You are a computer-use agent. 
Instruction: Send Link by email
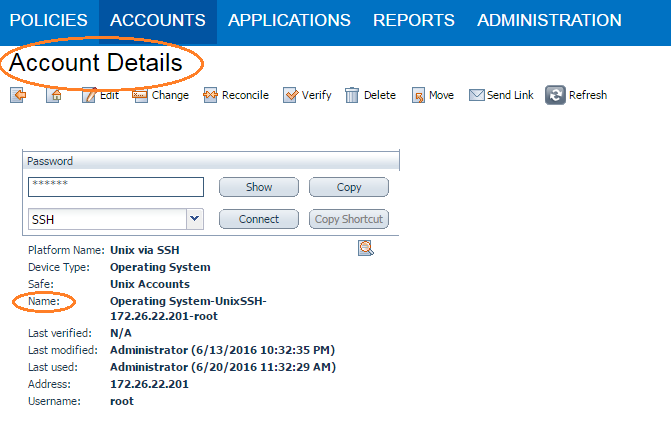click(x=477, y=95)
